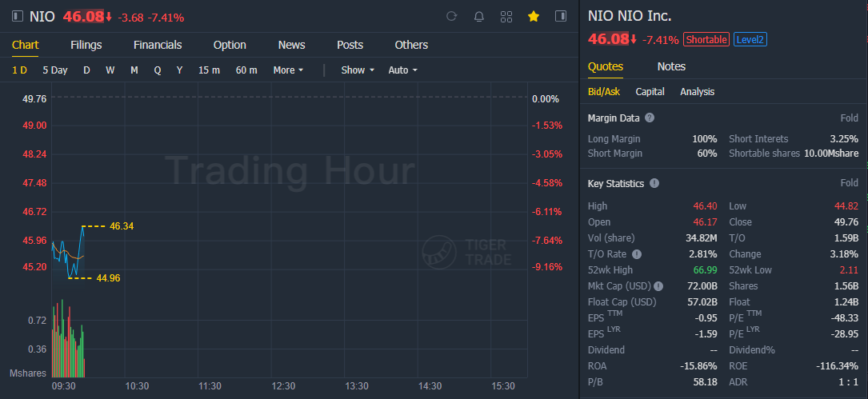The height and width of the screenshot is (399, 868).
Task: Click the 09:30 time axis label
Action: [63, 385]
